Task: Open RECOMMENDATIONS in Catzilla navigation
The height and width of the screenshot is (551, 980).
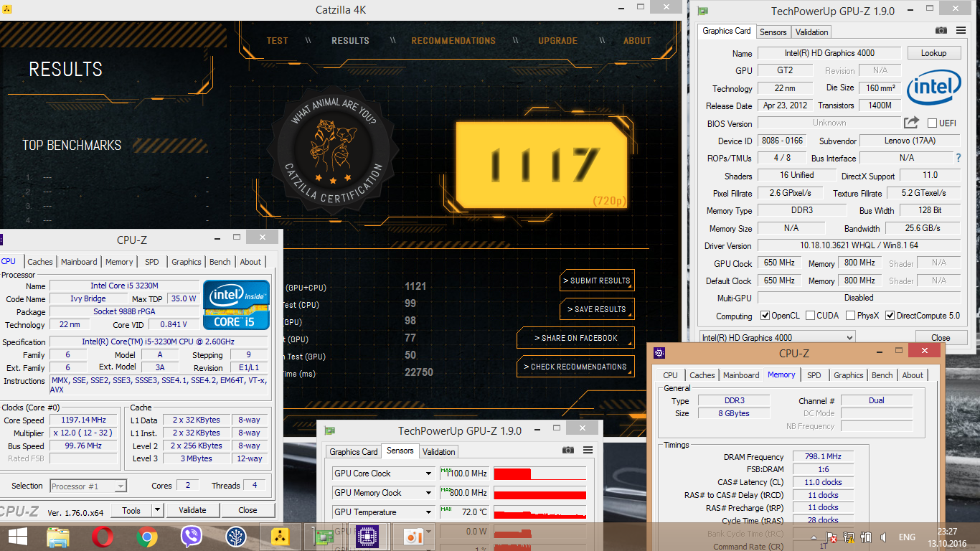Action: click(453, 41)
